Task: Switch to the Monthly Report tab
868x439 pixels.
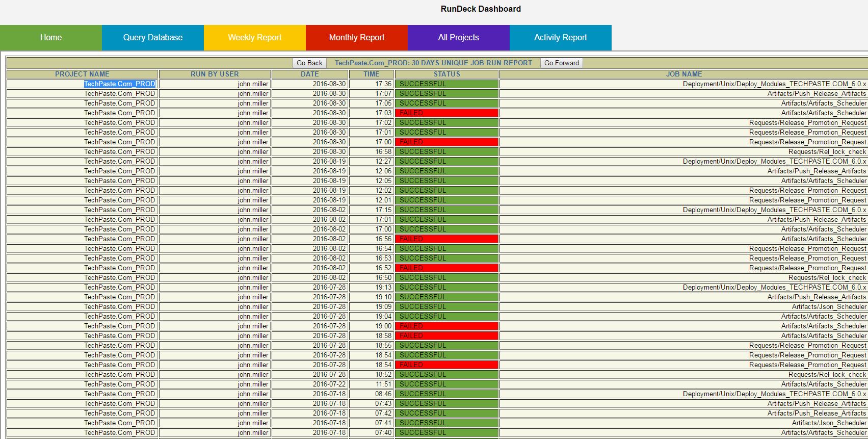Action: [357, 38]
